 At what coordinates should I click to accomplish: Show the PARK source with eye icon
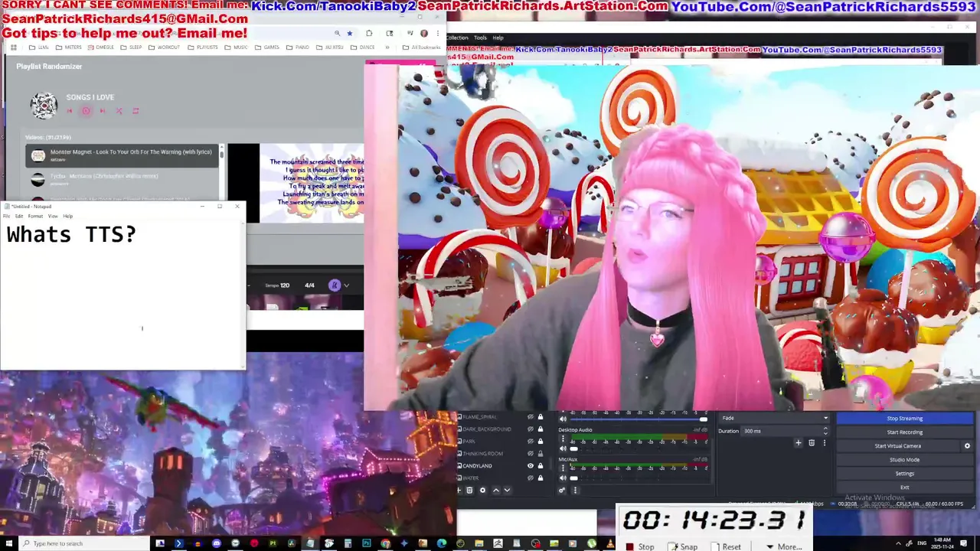[531, 442]
